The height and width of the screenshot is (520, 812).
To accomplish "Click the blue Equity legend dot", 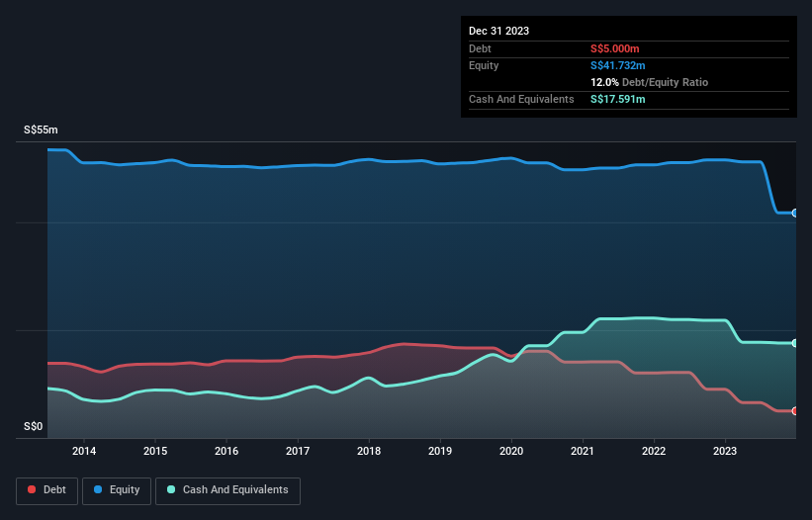I will click(x=98, y=489).
